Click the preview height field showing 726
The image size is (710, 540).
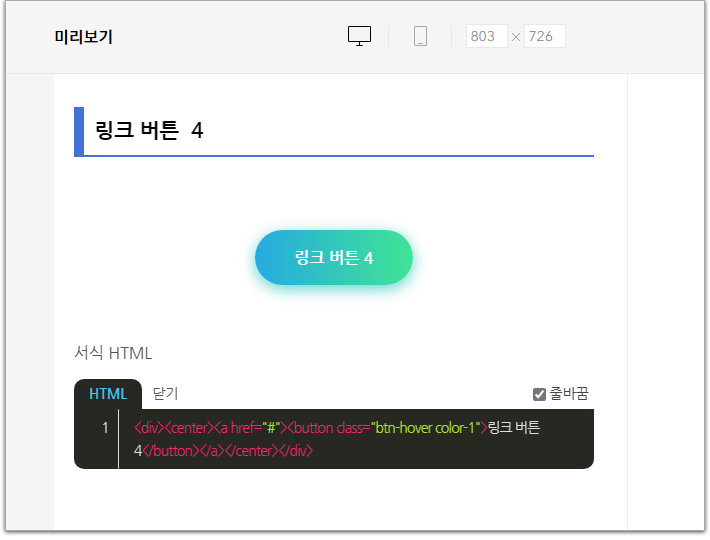544,36
